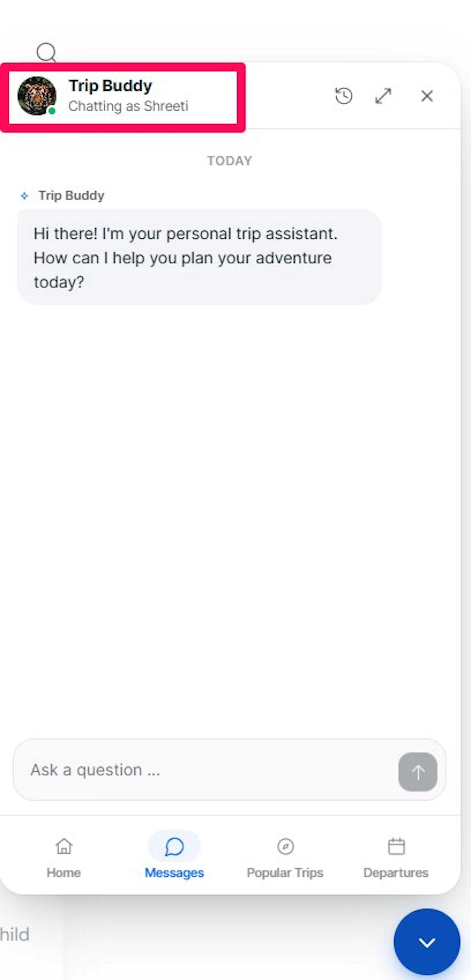Click the sparkle icon beside Trip Buddy
Screen dimensions: 471x980
tap(24, 196)
